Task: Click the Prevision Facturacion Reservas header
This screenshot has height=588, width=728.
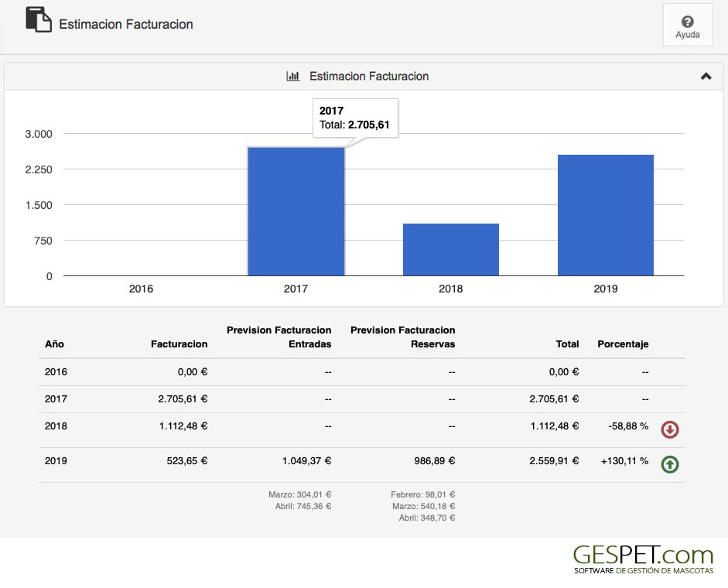Action: 402,337
